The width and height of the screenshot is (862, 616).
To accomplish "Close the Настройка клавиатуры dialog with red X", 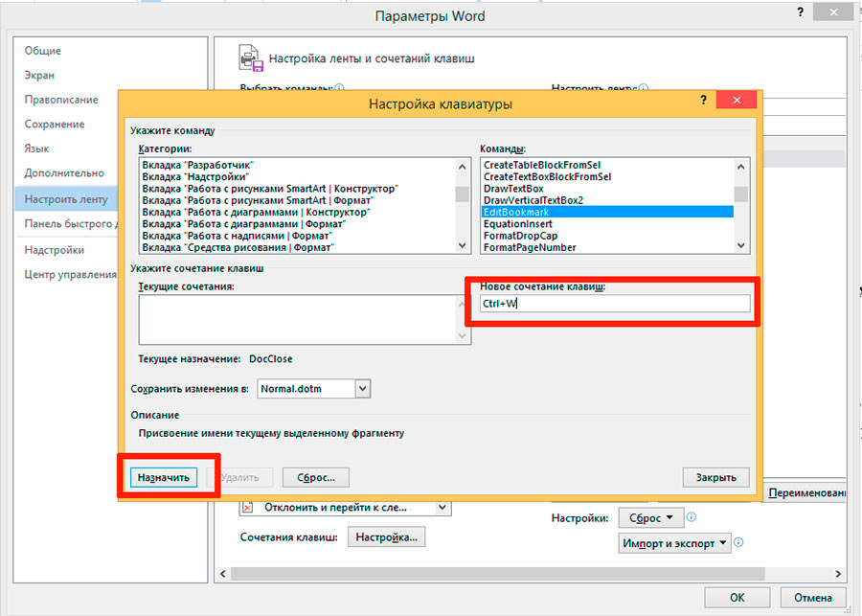I will click(x=736, y=103).
